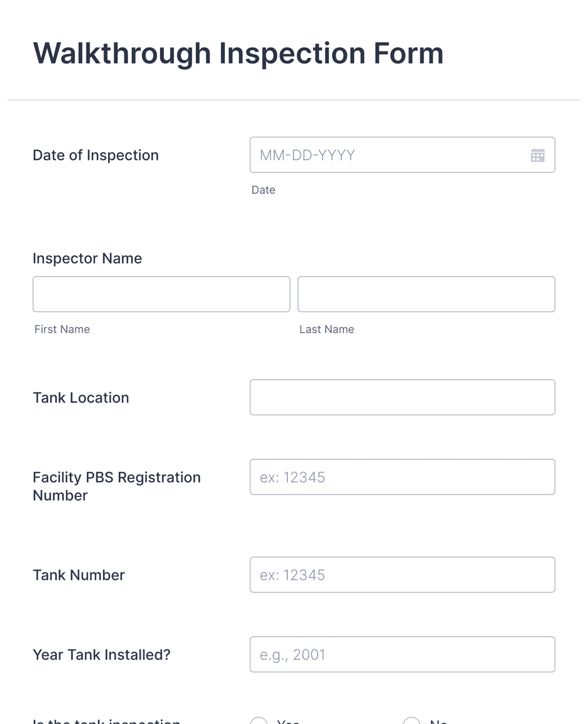
Task: Click the Last Name helper text
Action: pos(327,329)
